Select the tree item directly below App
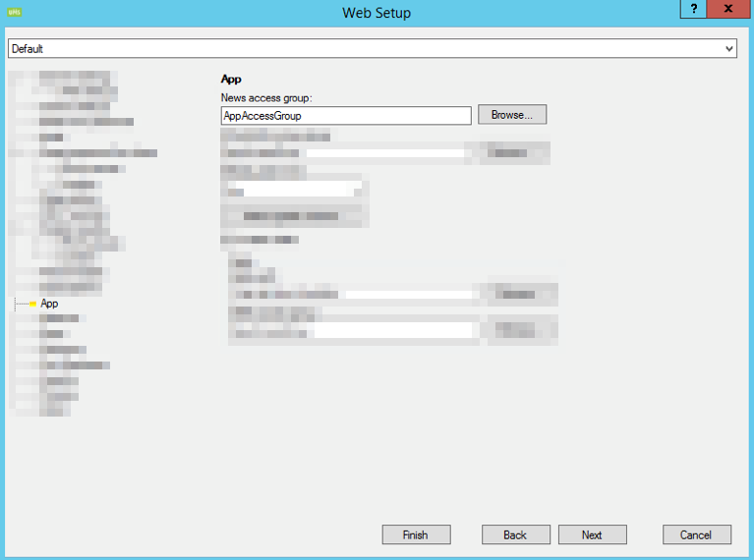This screenshot has height=560, width=754. 61,318
